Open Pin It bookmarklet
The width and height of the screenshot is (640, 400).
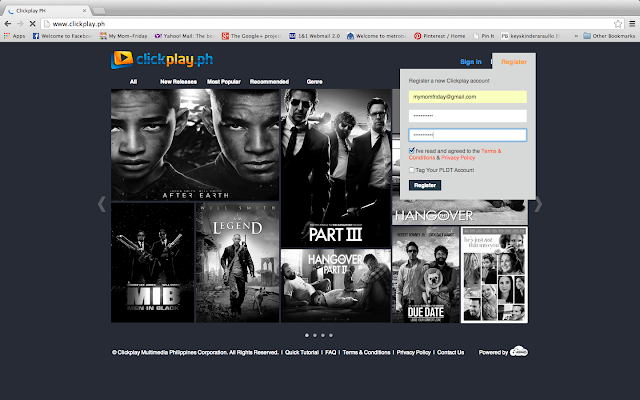point(484,36)
